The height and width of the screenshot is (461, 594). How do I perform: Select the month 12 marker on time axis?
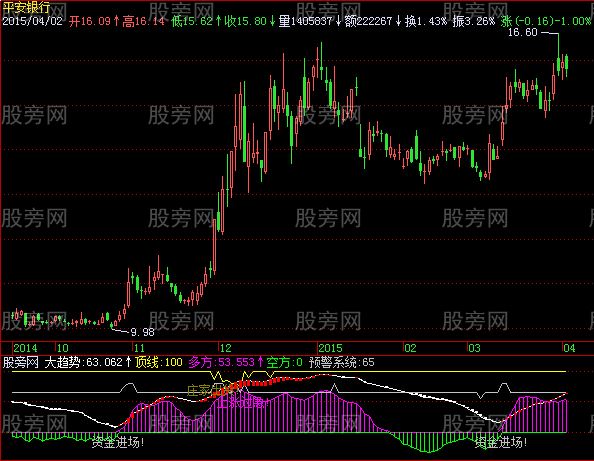tap(225, 348)
